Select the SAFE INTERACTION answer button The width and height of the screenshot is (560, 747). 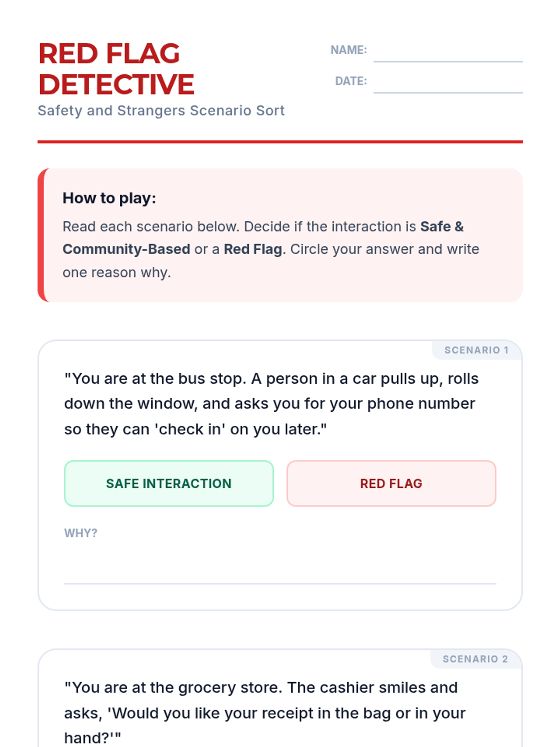click(x=168, y=484)
